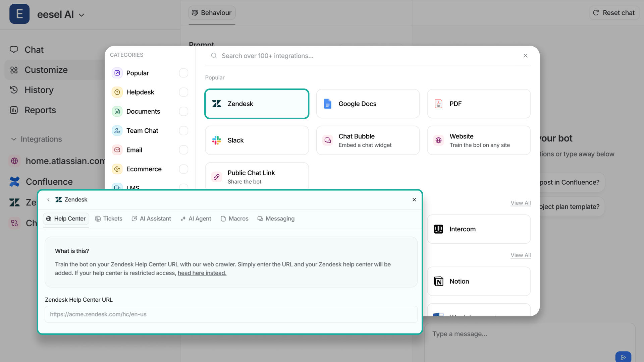Send the chat message
644x362 pixels.
pyautogui.click(x=623, y=357)
